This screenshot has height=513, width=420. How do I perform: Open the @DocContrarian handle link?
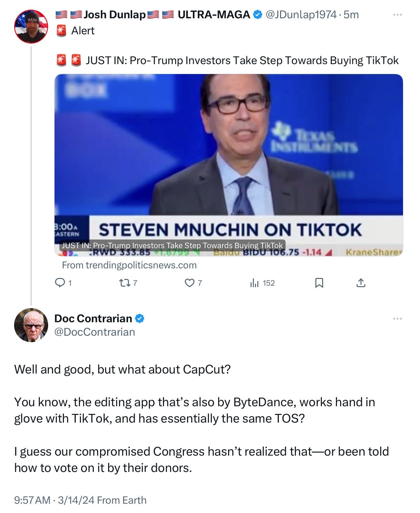tap(95, 332)
